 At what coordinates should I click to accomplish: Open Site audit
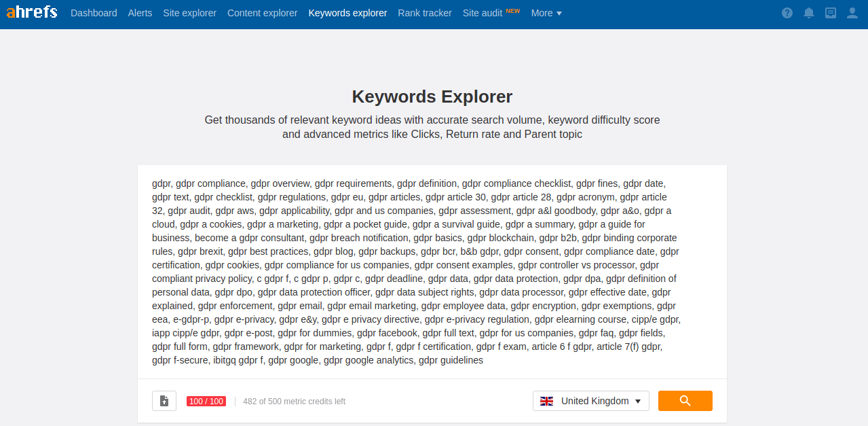(x=483, y=13)
